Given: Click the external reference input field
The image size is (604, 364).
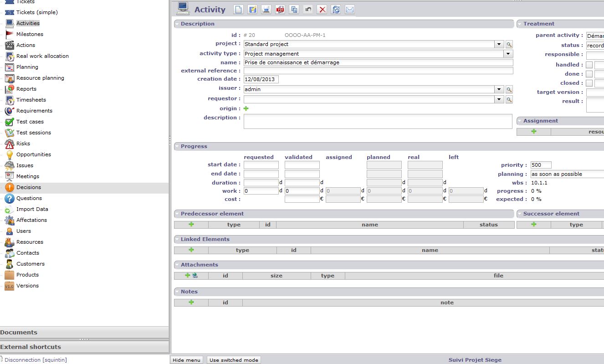Looking at the screenshot, I should coord(378,71).
